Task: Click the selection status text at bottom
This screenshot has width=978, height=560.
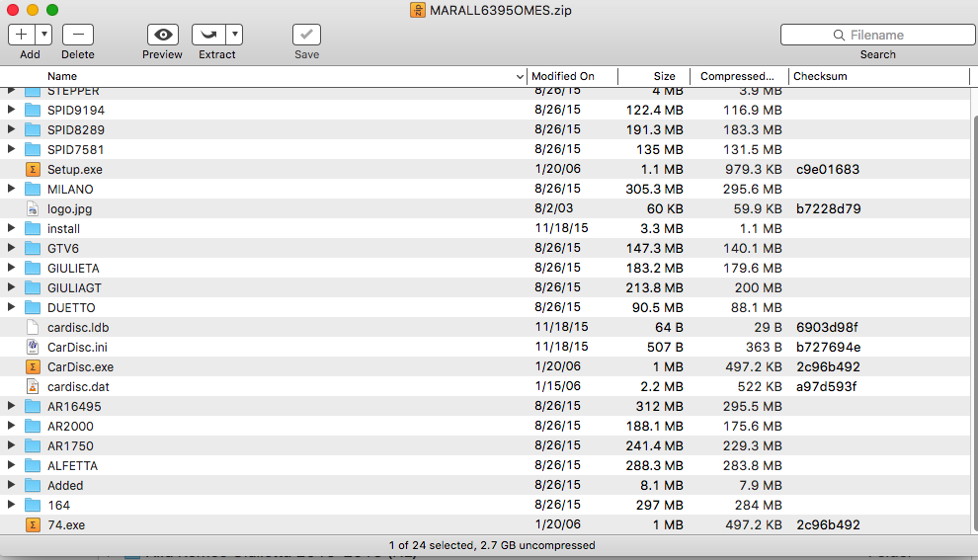Action: (492, 545)
